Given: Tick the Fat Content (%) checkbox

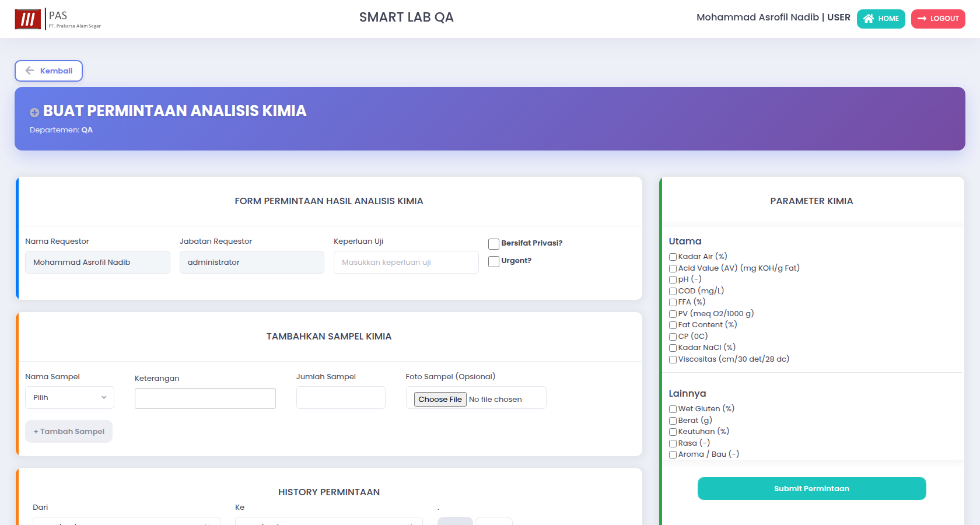Looking at the screenshot, I should [x=673, y=325].
